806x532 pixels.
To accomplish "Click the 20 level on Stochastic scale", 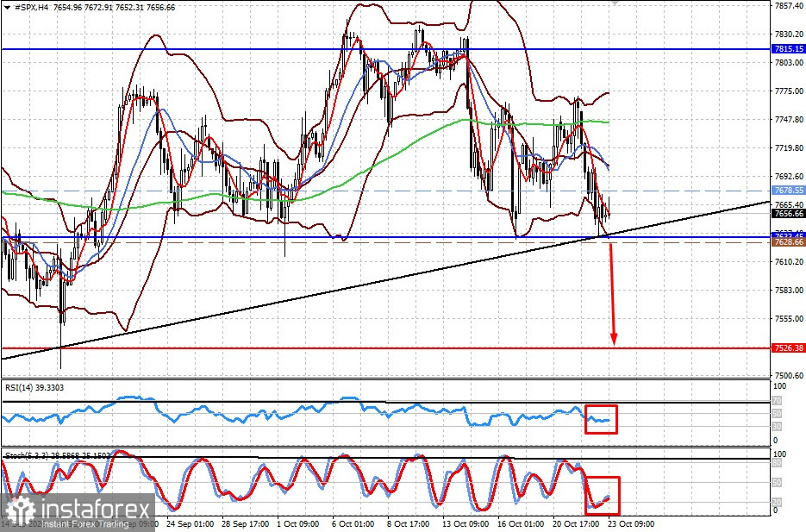I will tap(777, 502).
